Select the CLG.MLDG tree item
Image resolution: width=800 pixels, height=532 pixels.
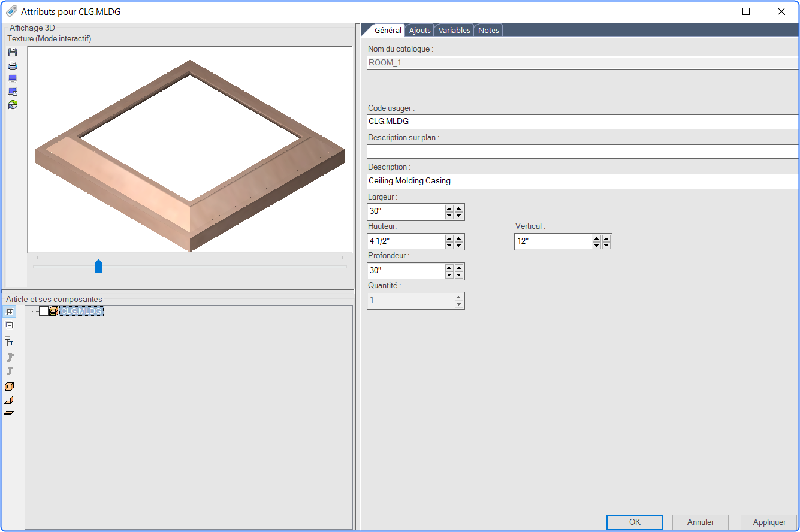pos(81,311)
